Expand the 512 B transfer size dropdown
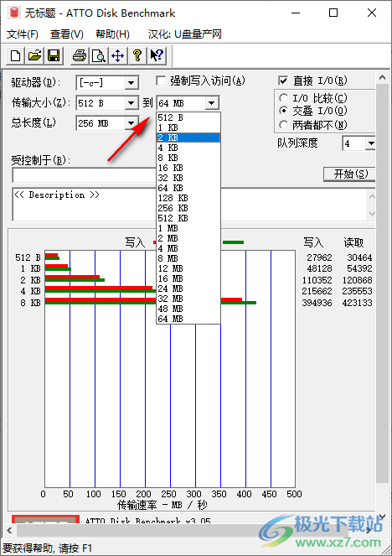This screenshot has width=392, height=556. pyautogui.click(x=131, y=103)
